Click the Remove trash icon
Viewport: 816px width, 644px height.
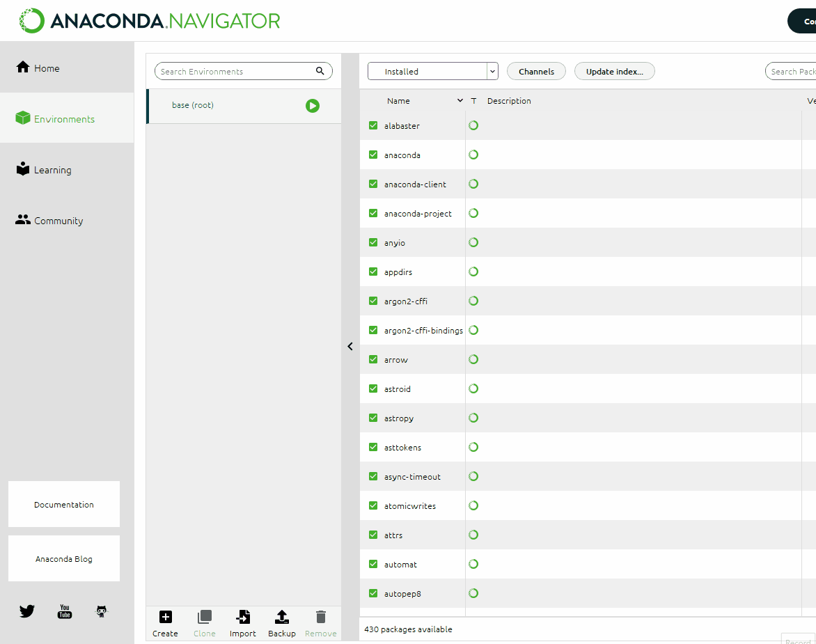[320, 617]
